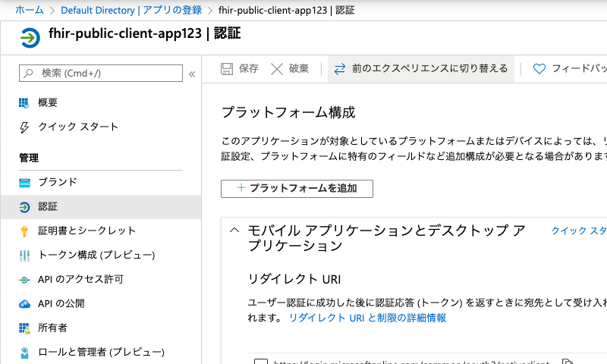Open トークン構成 (プレビュー) page
The width and height of the screenshot is (607, 364).
tap(96, 255)
